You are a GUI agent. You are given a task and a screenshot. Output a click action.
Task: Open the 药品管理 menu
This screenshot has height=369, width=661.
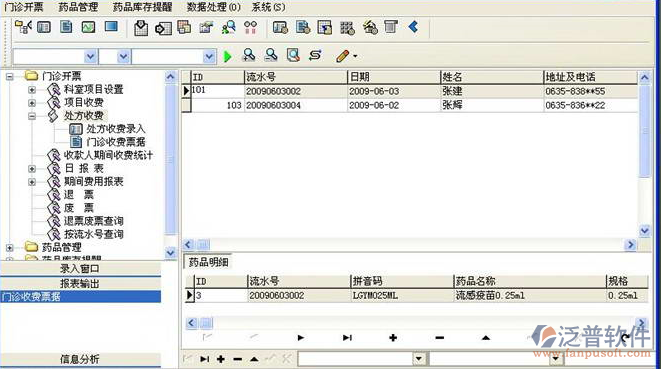click(78, 7)
